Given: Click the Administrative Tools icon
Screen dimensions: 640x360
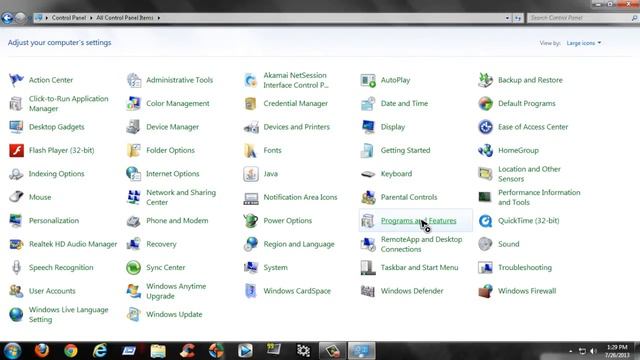Looking at the screenshot, I should point(133,80).
